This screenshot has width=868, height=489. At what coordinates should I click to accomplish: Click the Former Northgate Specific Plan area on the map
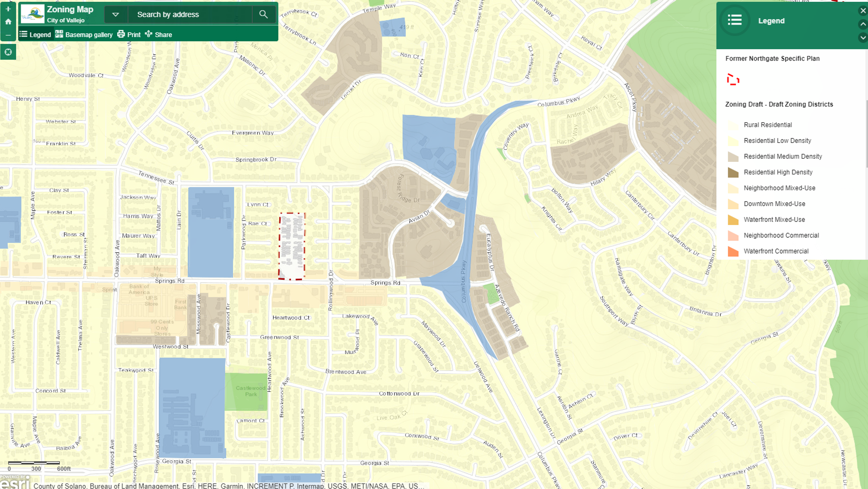coord(292,246)
